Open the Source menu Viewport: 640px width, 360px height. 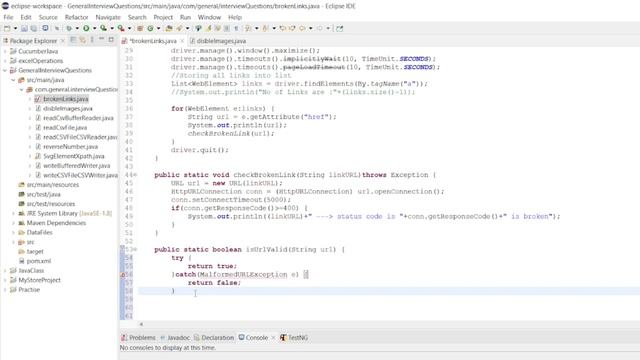click(48, 17)
